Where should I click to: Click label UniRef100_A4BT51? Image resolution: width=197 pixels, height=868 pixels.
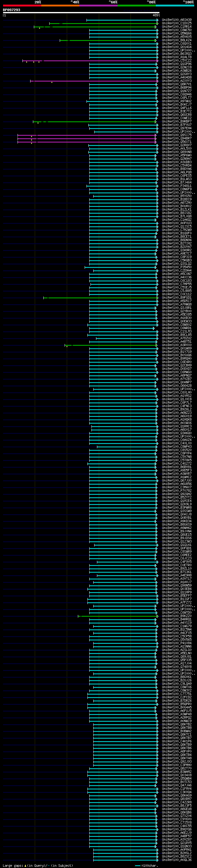tap(176, 342)
